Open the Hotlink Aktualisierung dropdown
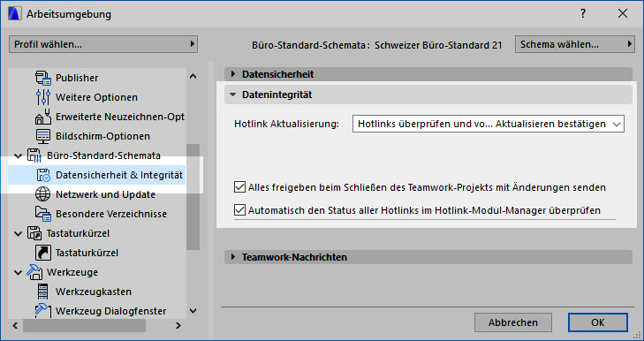The width and height of the screenshot is (644, 341). (x=489, y=124)
